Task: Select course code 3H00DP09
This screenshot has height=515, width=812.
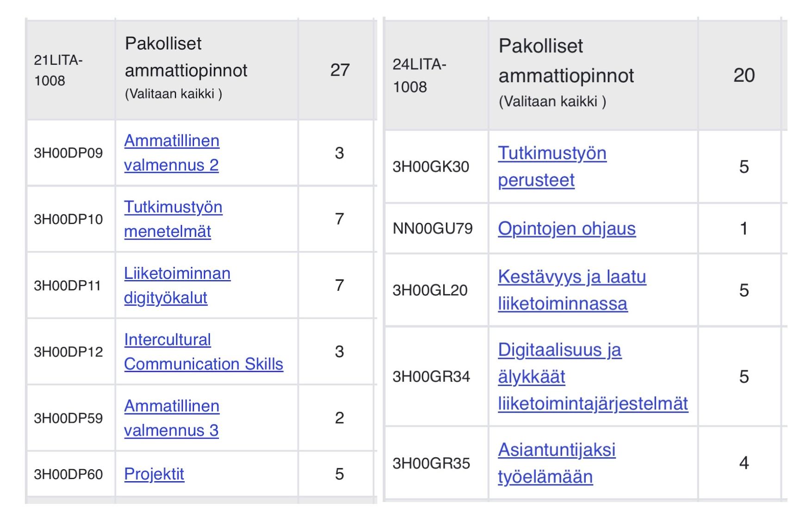Action: coord(68,153)
